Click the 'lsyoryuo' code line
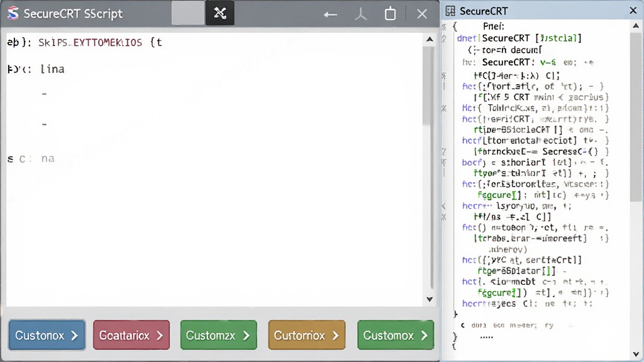This screenshot has height=362, width=644. [517, 206]
